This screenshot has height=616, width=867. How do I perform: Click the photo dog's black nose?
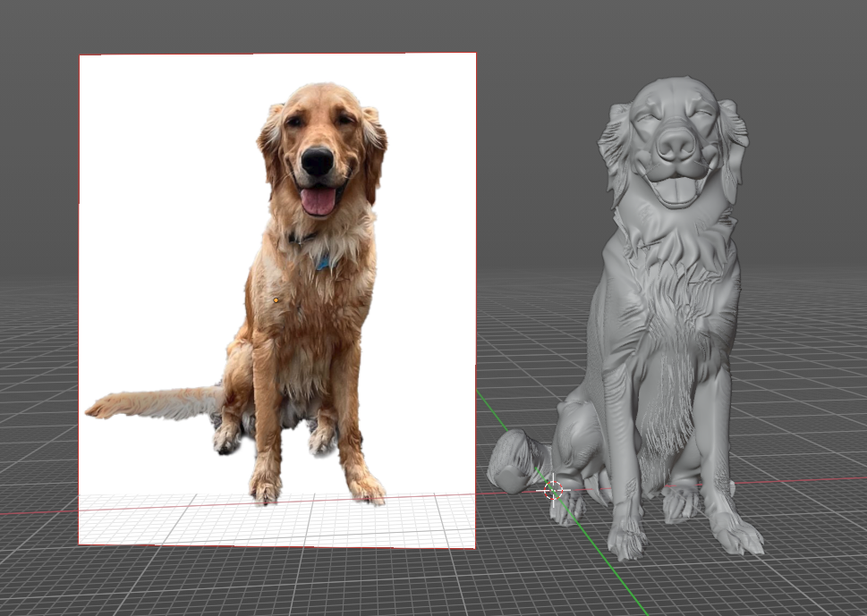(x=318, y=161)
